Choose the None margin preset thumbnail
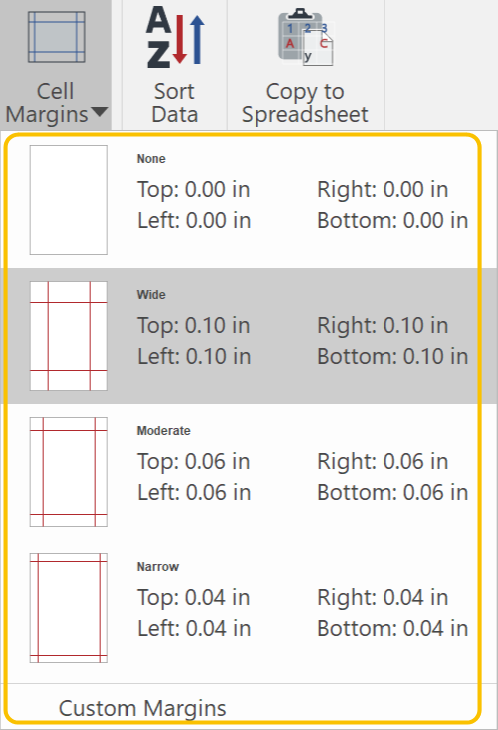498x730 pixels. (69, 200)
